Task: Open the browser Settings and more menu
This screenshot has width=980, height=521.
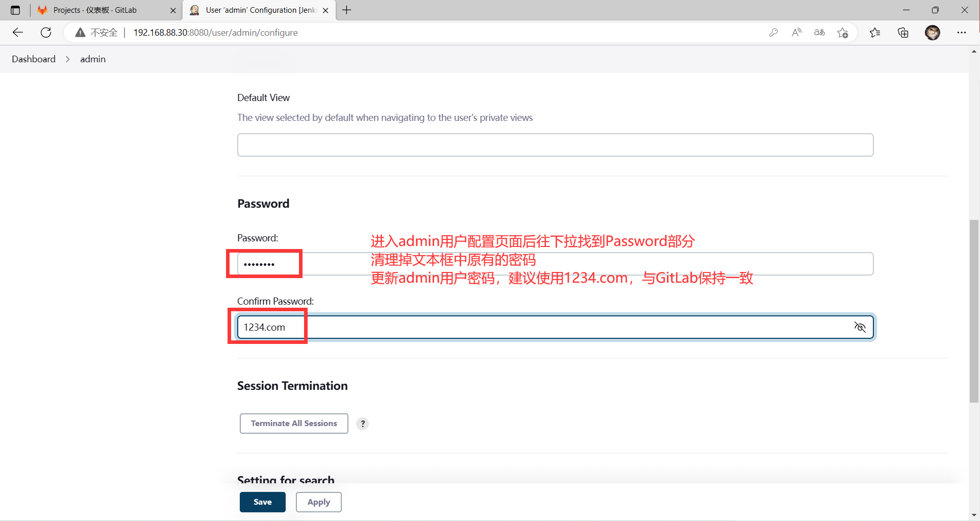Action: [x=962, y=33]
